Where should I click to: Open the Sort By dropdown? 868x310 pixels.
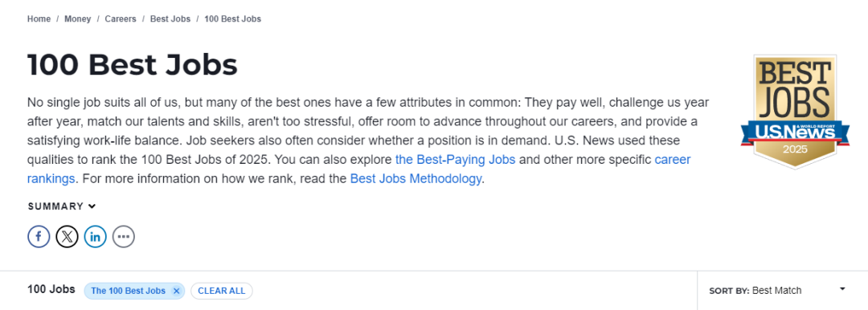click(777, 290)
